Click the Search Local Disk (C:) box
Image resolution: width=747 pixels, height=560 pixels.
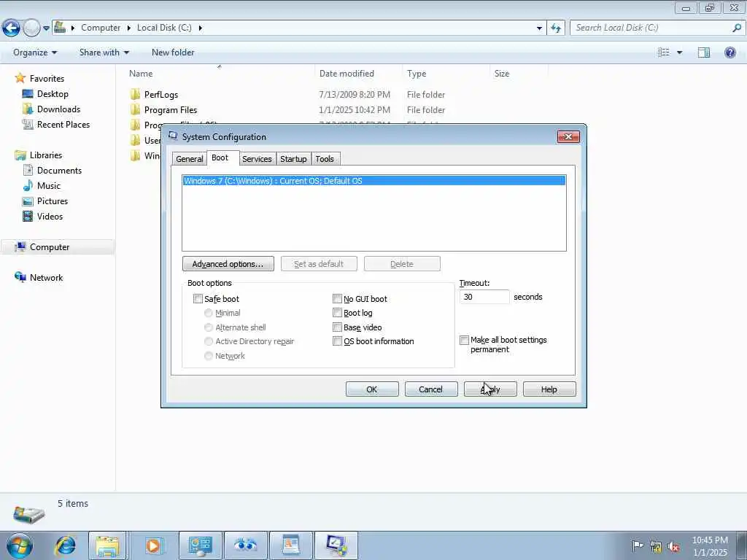[x=651, y=28]
